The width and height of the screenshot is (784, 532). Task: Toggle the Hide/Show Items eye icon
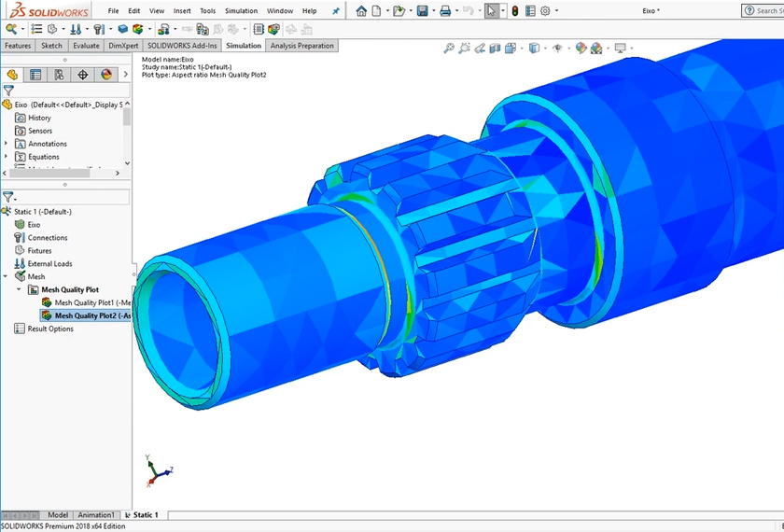pyautogui.click(x=558, y=49)
